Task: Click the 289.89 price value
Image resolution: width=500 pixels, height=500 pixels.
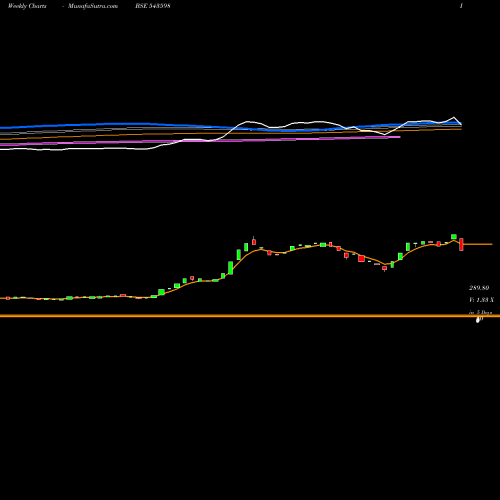Action: (x=479, y=288)
